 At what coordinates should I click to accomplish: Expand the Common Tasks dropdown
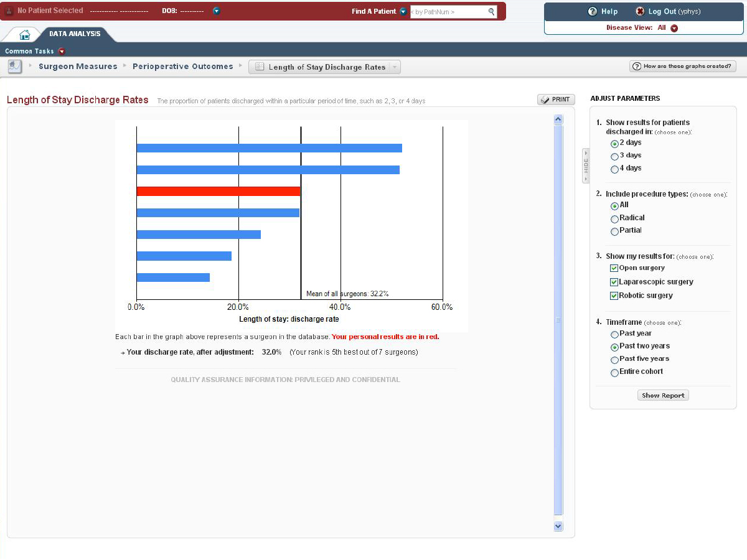point(62,52)
